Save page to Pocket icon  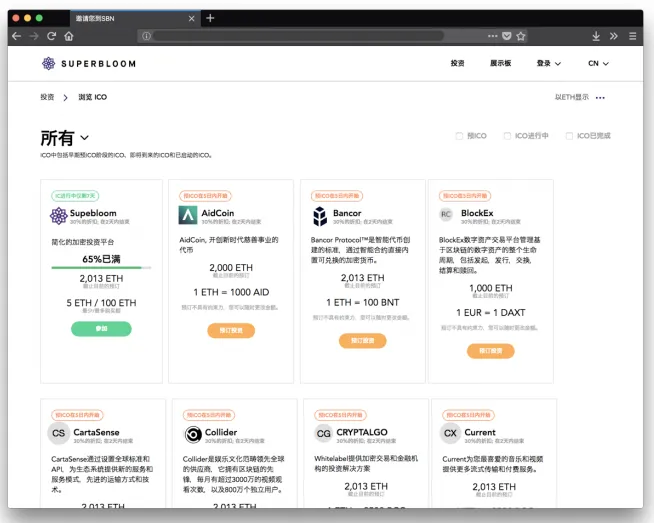pyautogui.click(x=507, y=36)
